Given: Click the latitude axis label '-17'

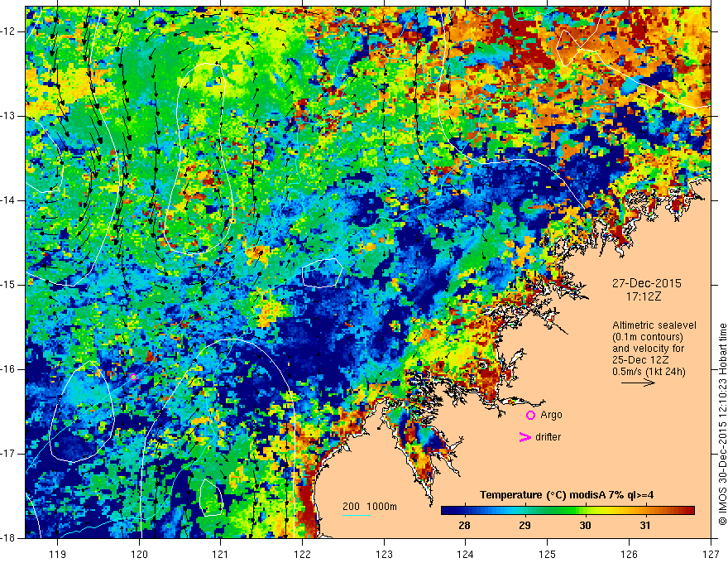Looking at the screenshot, I should (9, 454).
